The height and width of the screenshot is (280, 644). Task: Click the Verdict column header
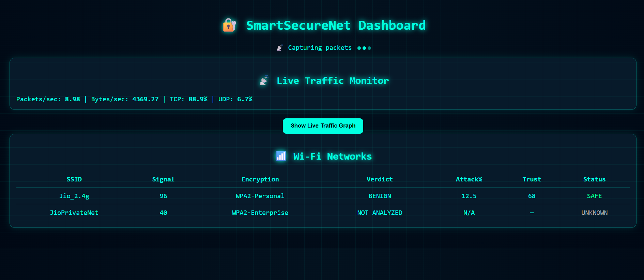coord(380,179)
